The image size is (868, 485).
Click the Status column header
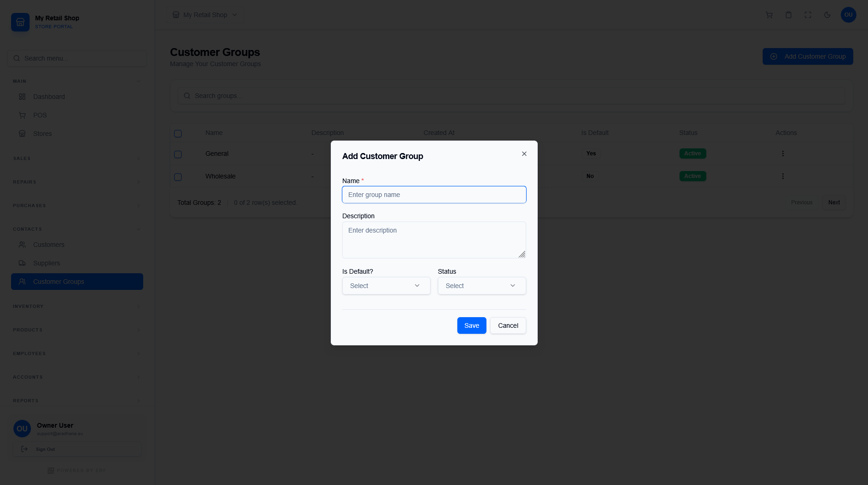click(x=688, y=133)
